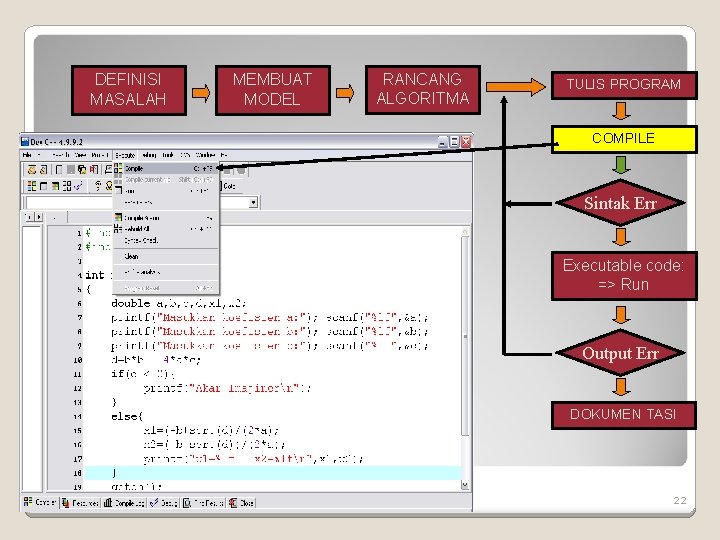
Task: Switch to the Compiler tab at the bottom
Action: point(40,502)
